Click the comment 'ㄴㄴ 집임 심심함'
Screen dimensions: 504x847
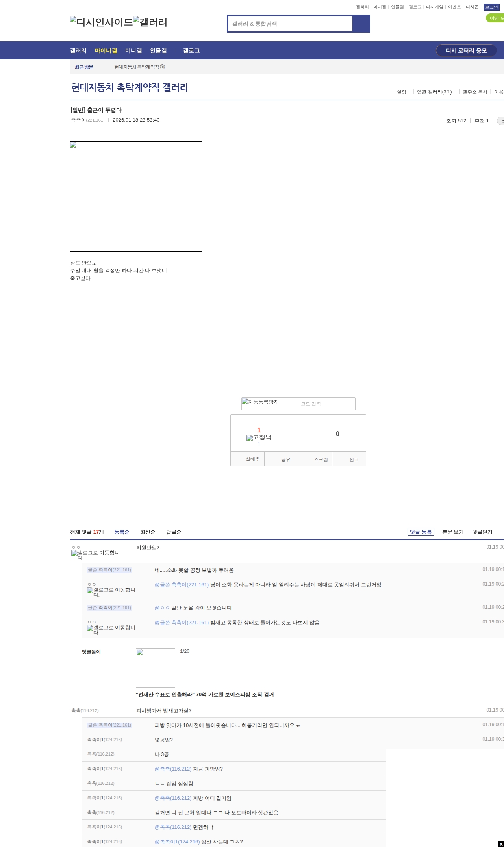174,784
